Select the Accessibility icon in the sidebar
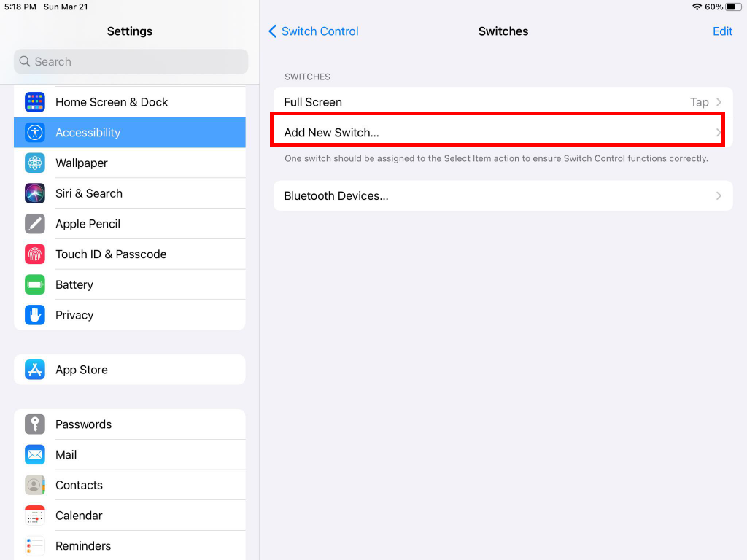Screen dimensions: 747x560 pyautogui.click(x=34, y=132)
